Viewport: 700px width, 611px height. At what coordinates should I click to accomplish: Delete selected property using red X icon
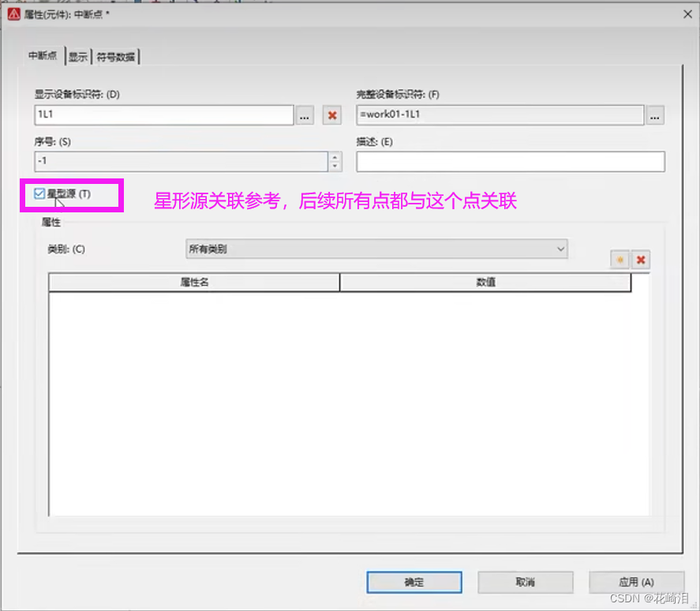pos(642,260)
